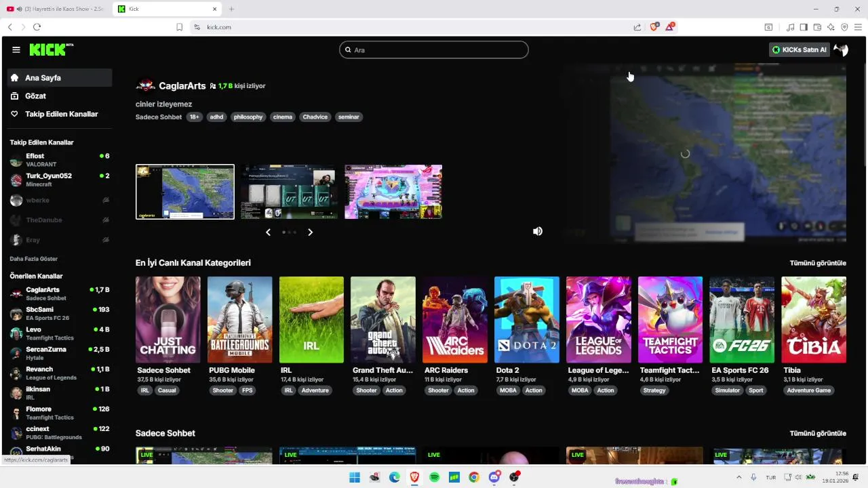Close the Kick browser tab
Image resolution: width=868 pixels, height=488 pixels.
(x=215, y=9)
